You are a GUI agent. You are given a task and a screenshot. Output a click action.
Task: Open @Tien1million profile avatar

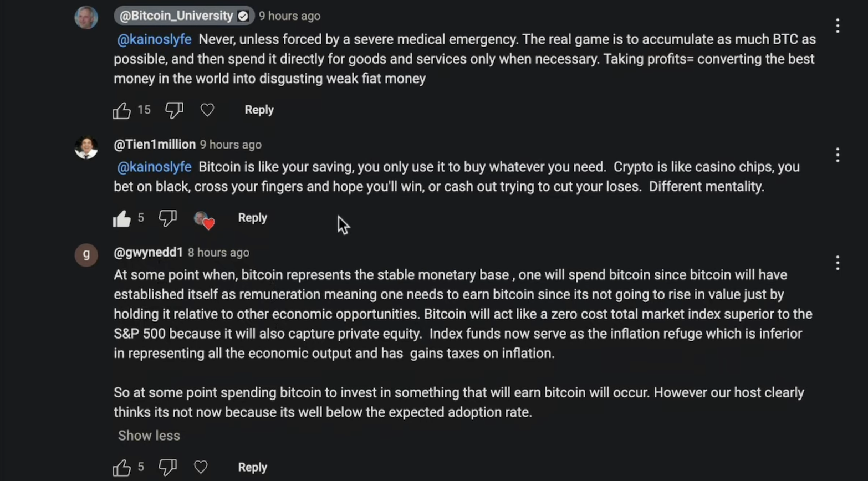pyautogui.click(x=86, y=147)
